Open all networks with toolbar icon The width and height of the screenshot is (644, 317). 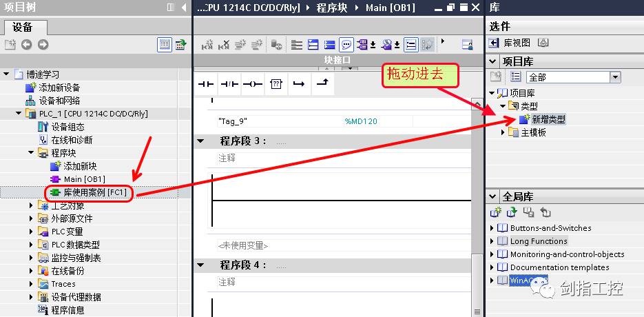pos(313,44)
